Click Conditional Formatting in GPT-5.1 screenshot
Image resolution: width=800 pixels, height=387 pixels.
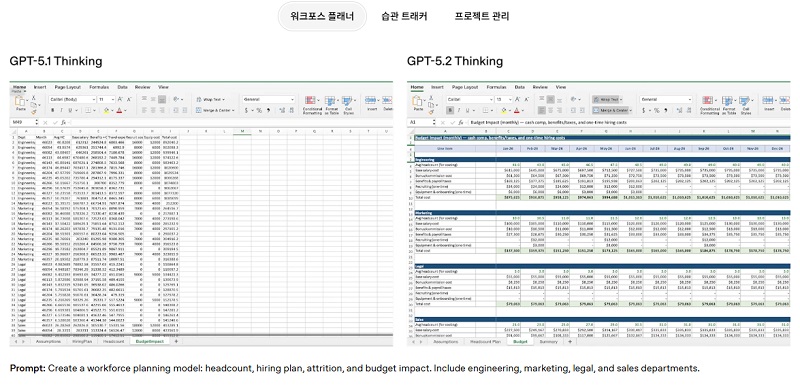[x=312, y=105]
